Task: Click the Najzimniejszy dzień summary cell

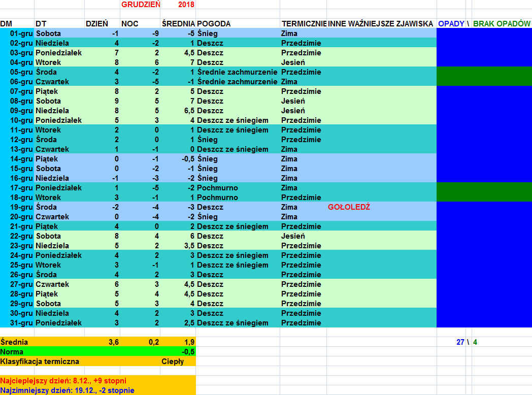Action: click(x=67, y=390)
